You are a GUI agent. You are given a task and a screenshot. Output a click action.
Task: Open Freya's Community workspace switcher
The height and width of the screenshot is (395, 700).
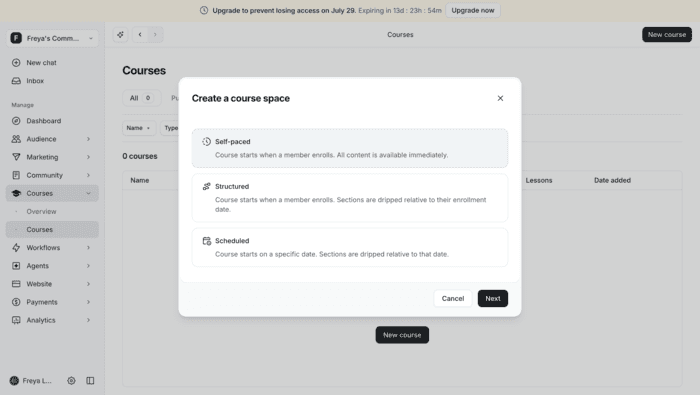click(52, 38)
